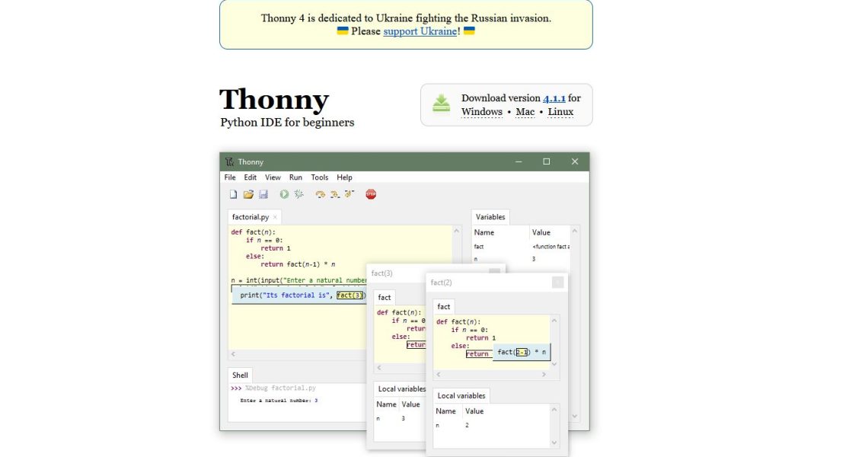Open the Tools menu

(319, 177)
